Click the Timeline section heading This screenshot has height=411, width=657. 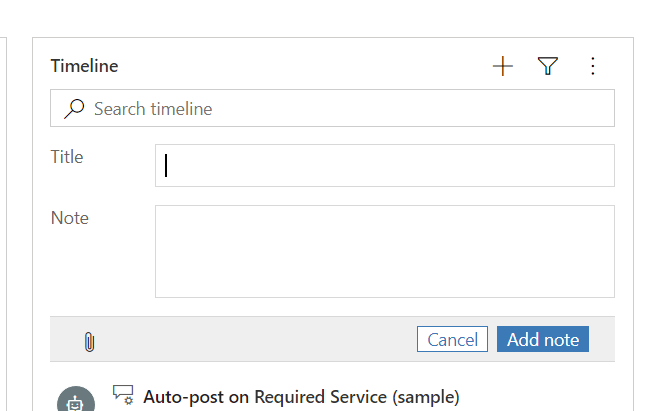click(x=85, y=66)
